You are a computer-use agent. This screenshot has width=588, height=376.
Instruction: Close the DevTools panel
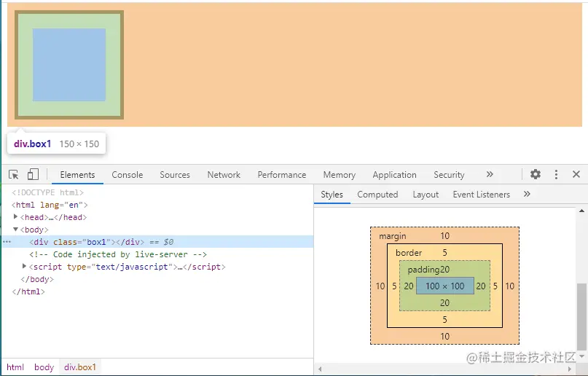[x=576, y=174]
